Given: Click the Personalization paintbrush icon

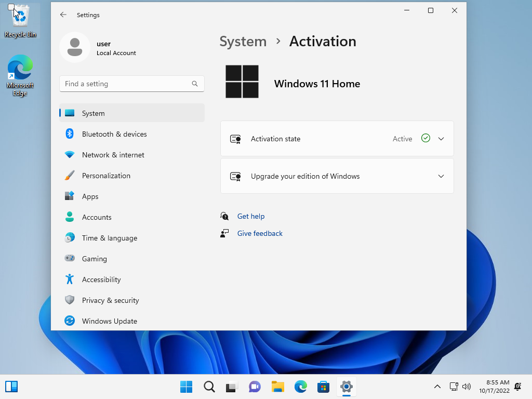Looking at the screenshot, I should tap(70, 176).
